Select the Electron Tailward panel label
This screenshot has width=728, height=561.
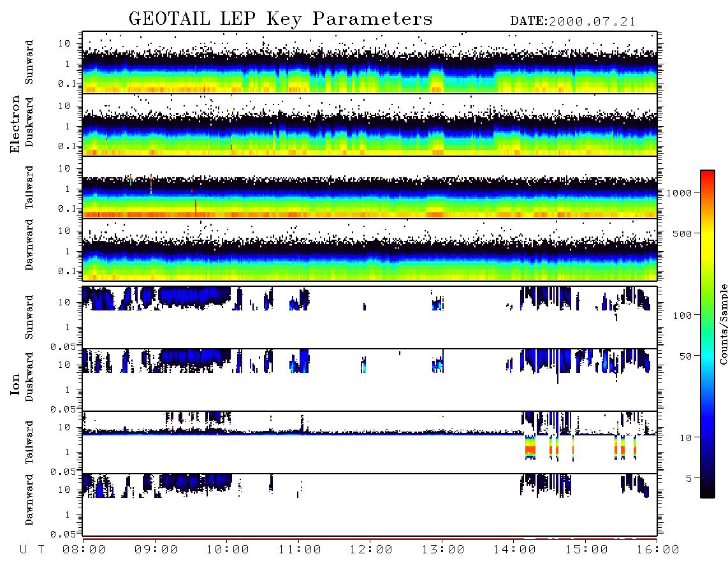[x=29, y=187]
